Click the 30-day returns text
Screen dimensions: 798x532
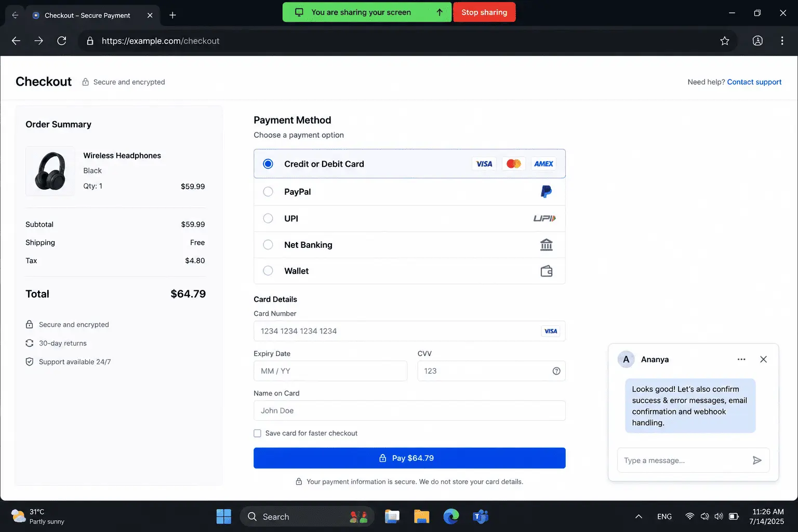pyautogui.click(x=63, y=343)
